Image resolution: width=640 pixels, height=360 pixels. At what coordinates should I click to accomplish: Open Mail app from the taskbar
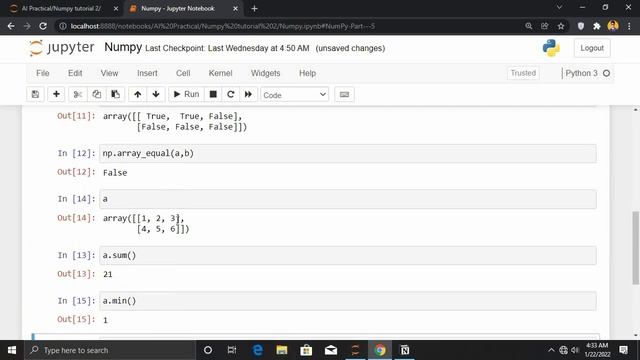(x=331, y=350)
